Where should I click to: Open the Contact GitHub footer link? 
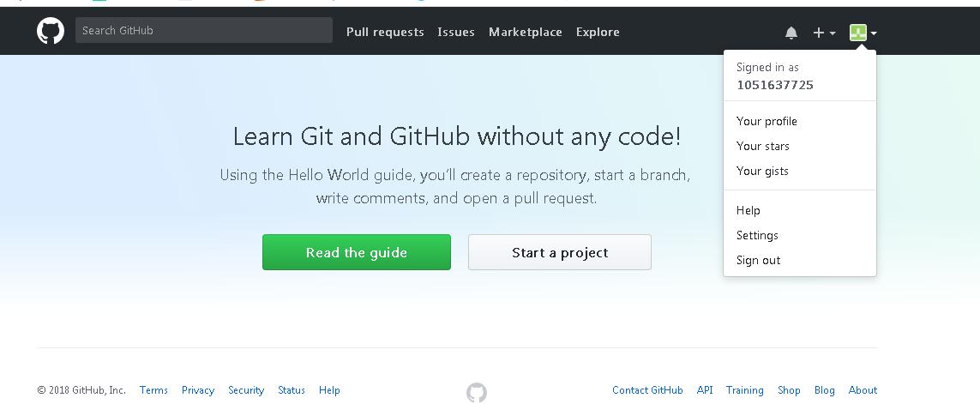(x=647, y=390)
